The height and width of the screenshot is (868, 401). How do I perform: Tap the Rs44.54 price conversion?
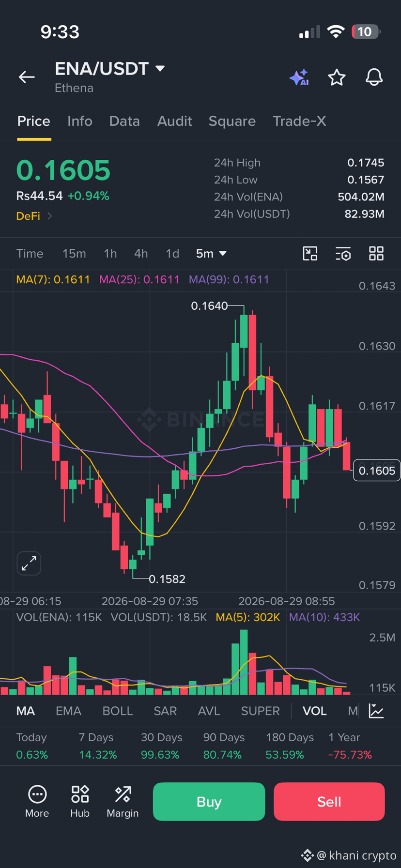click(39, 196)
